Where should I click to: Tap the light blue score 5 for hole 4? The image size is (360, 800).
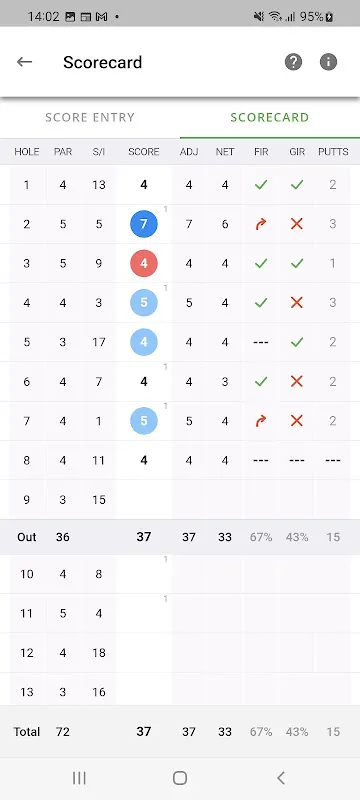(x=144, y=303)
